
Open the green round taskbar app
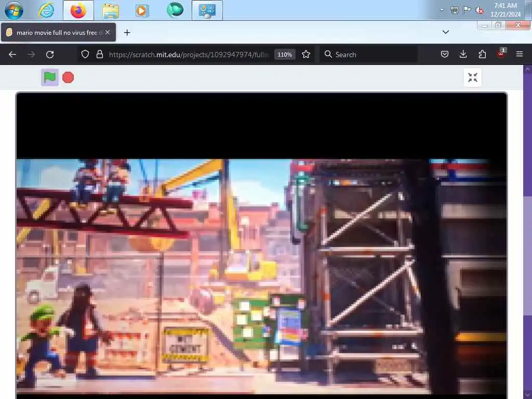coord(175,10)
